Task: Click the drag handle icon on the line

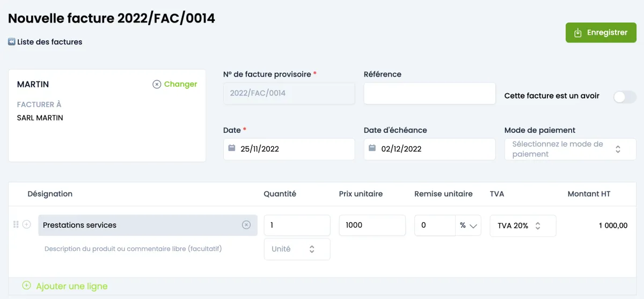Action: pos(16,225)
